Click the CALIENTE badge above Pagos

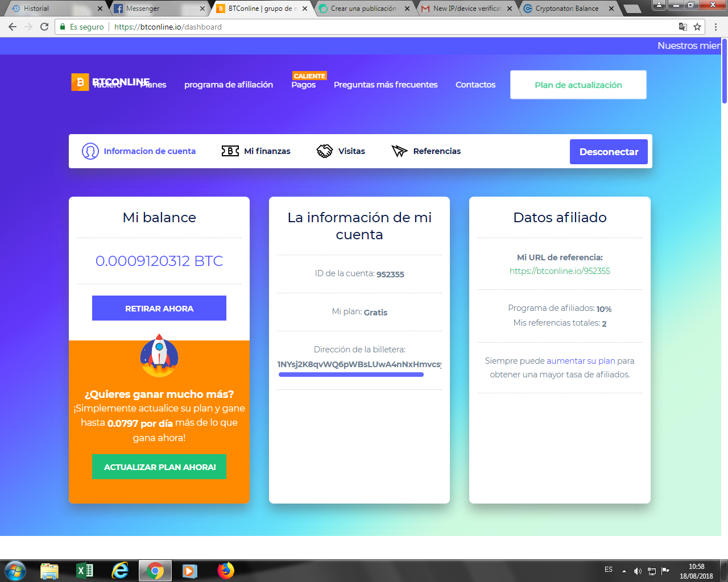pos(309,76)
